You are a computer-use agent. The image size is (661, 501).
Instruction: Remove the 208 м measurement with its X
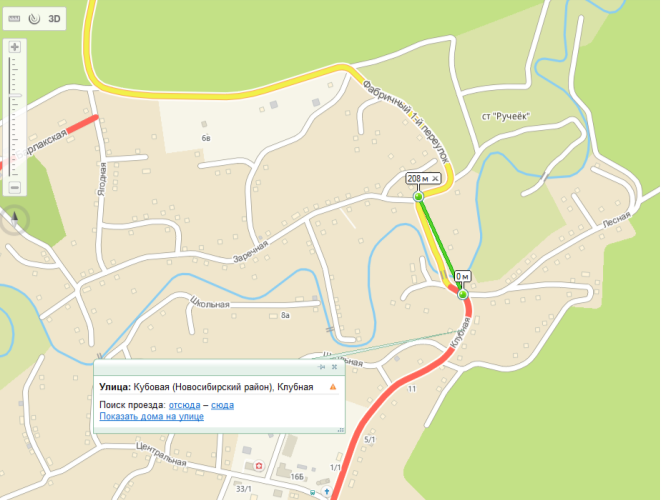point(435,179)
